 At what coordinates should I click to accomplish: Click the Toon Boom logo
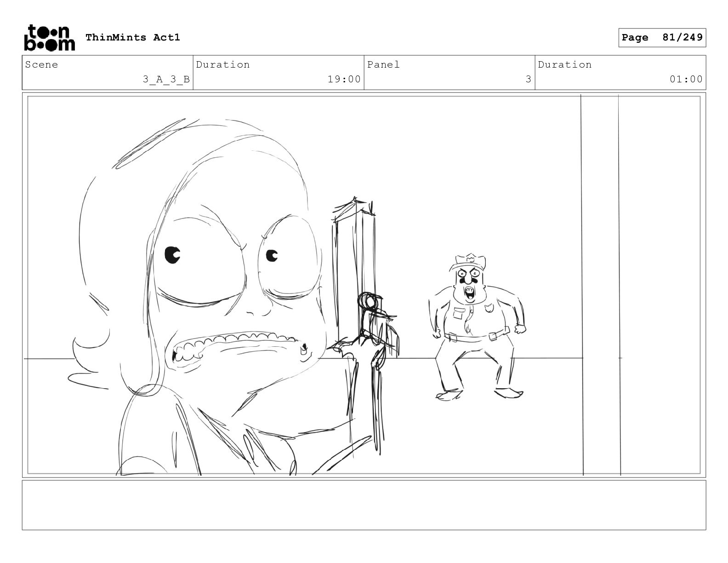pyautogui.click(x=49, y=37)
